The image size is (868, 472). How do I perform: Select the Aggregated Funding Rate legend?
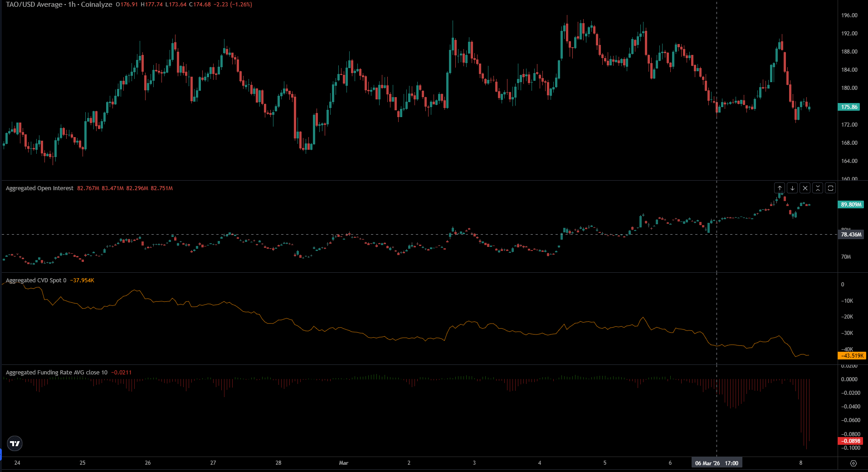54,372
